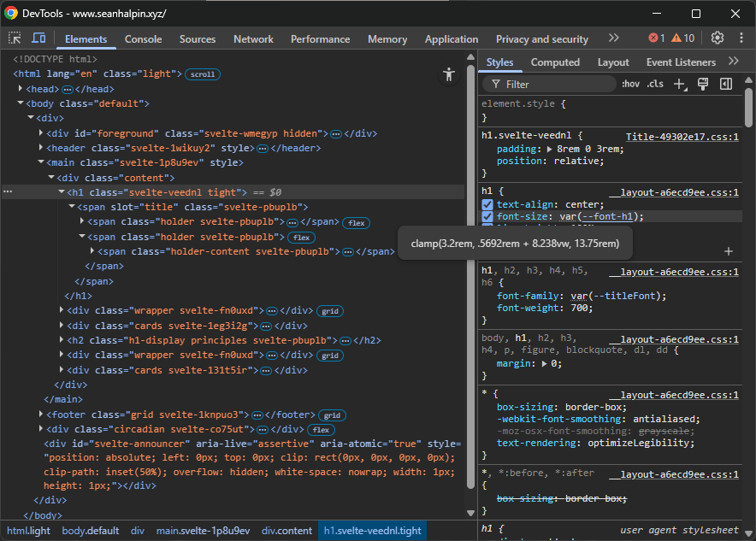
Task: Open the DevTools kebab menu
Action: [x=740, y=38]
